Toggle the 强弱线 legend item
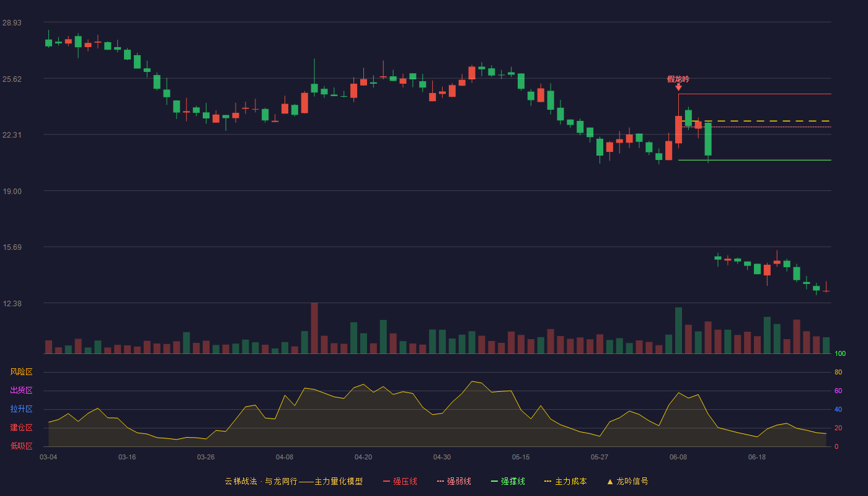This screenshot has width=868, height=496. [x=454, y=481]
